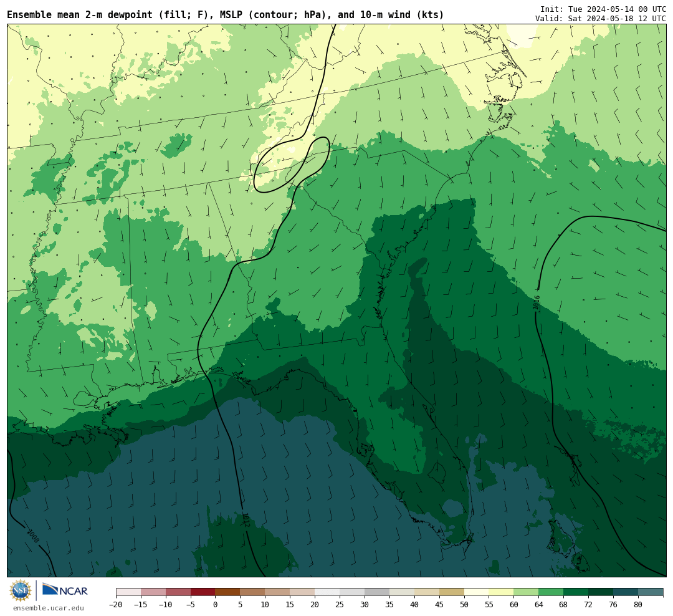Pick the dark green swatch between 68 and 72
The image size is (673, 616).
[x=576, y=592]
